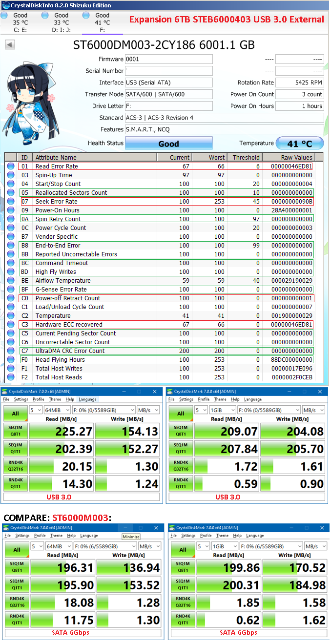Viewport: 331px width, 644px height.
Task: Click the status orb for Read Error Rate
Action: (x=11, y=166)
